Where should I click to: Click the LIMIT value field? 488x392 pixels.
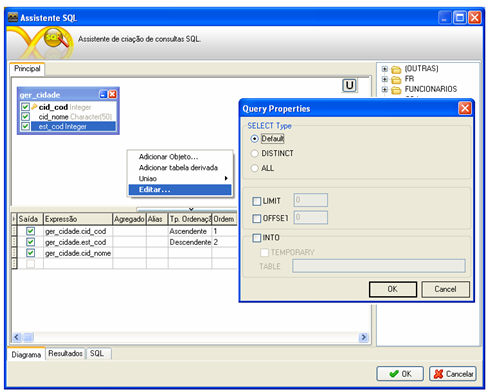pyautogui.click(x=311, y=200)
